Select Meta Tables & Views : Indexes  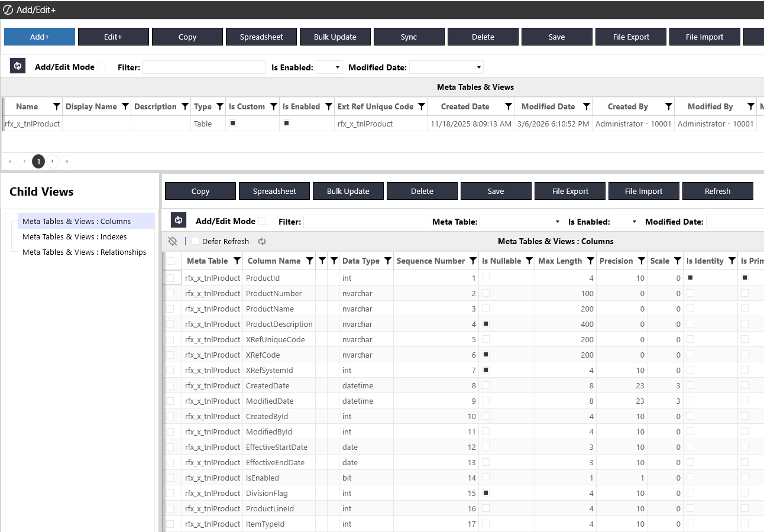click(75, 236)
